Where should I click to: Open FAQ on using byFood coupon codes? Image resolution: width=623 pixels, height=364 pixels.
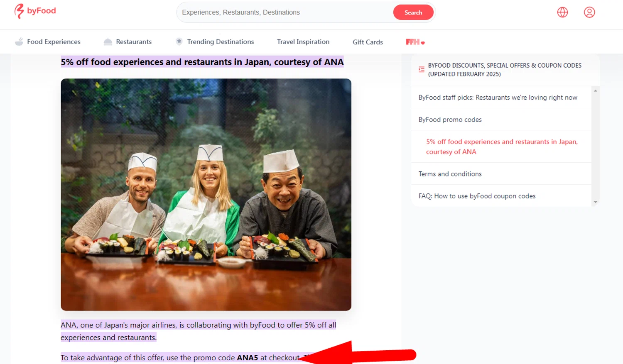point(477,196)
